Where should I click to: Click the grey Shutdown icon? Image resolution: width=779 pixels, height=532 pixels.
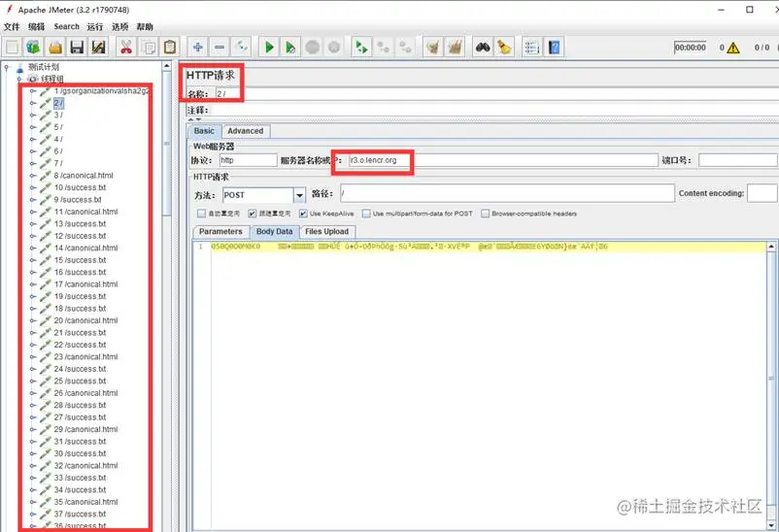click(334, 48)
